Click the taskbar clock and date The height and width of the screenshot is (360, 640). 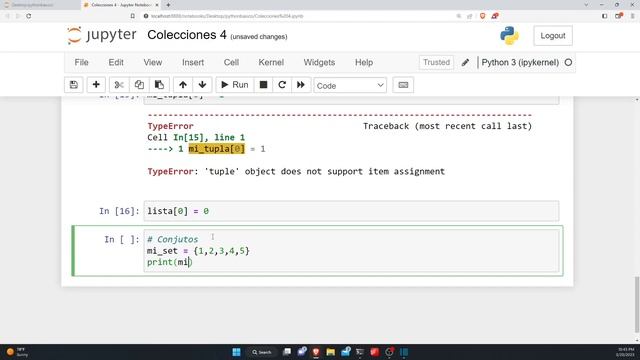[625, 352]
